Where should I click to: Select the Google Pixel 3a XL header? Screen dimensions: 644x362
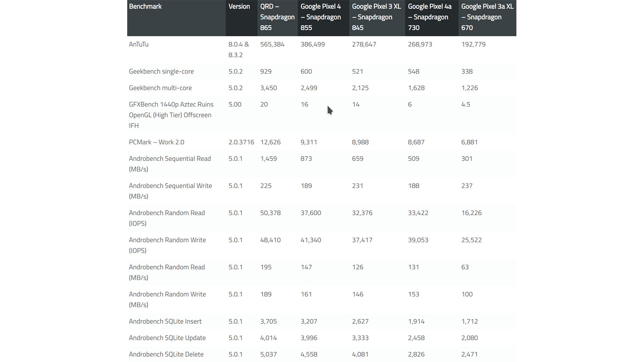(x=487, y=17)
